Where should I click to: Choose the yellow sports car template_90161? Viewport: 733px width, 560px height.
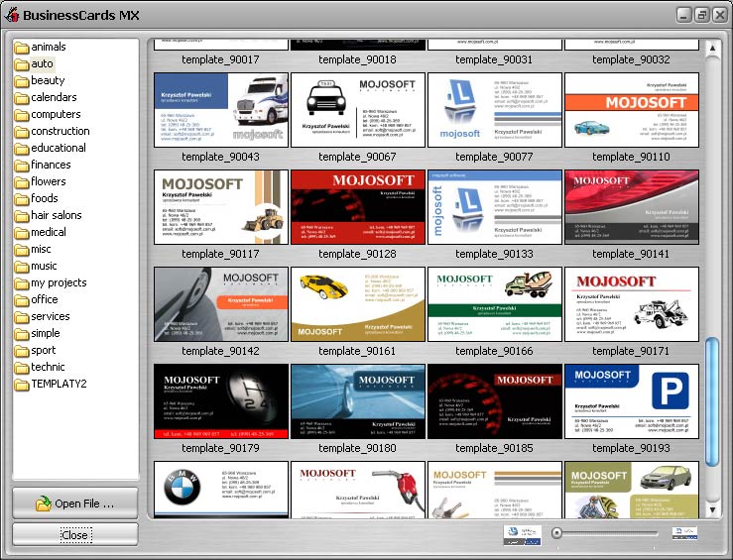(358, 304)
